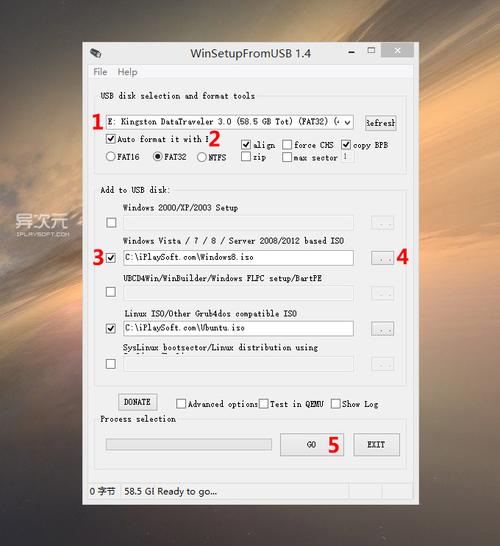Enable the UBCD4Win/WinBuilder/BartPE checkbox
500x546 pixels.
click(111, 292)
